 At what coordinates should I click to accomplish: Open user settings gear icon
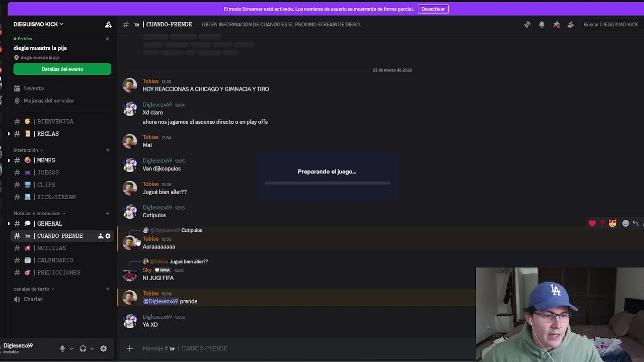103,348
